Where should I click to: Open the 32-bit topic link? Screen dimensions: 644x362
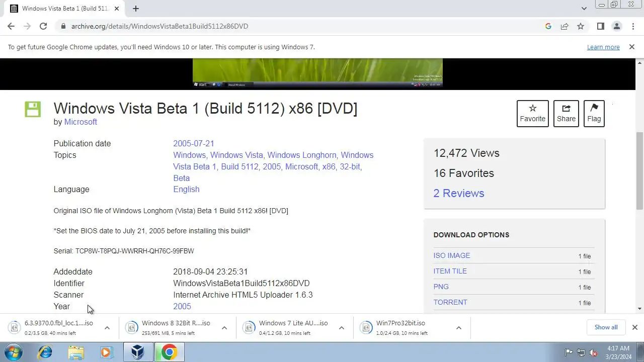point(350,166)
